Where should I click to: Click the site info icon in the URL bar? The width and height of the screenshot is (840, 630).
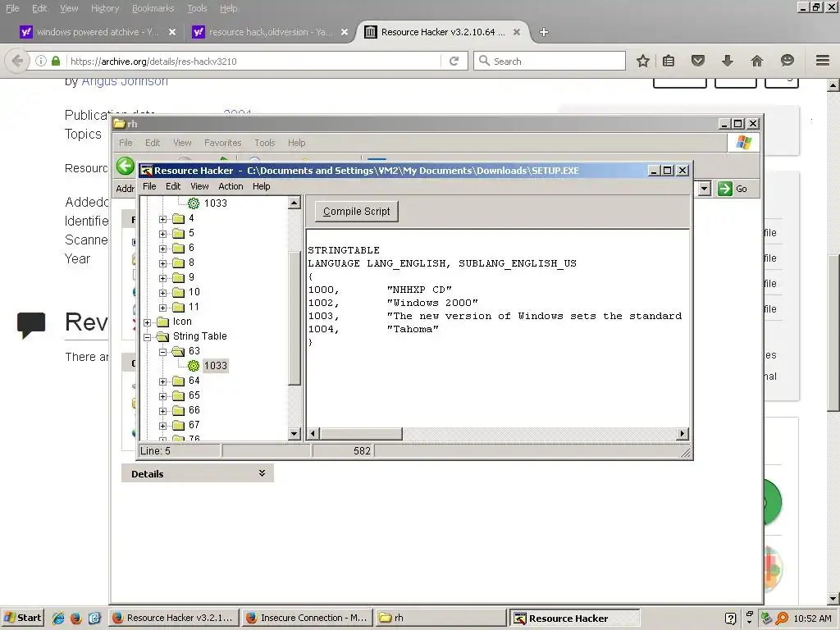click(x=41, y=61)
